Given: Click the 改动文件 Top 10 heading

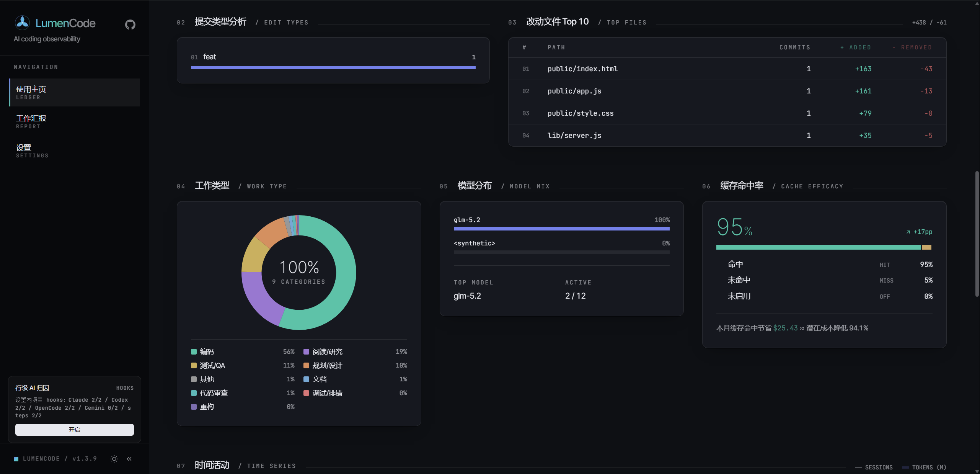Looking at the screenshot, I should [557, 22].
